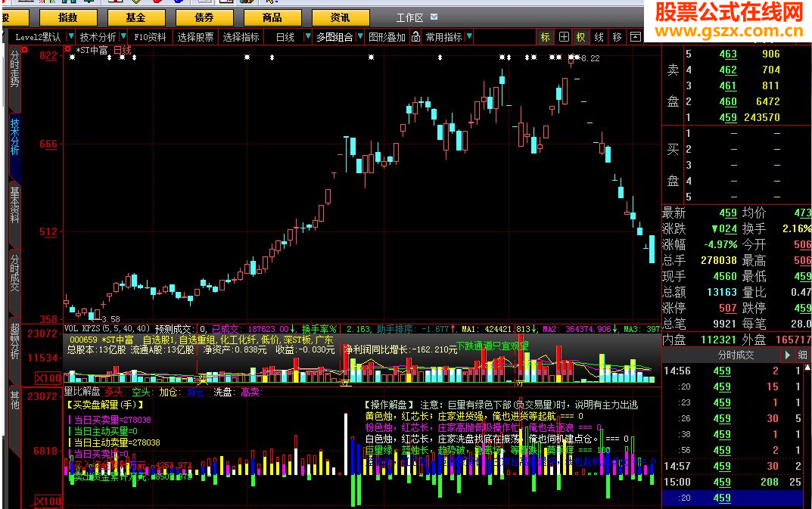Click the arrow icon next to 分时成交 header
The height and width of the screenshot is (509, 812).
[788, 355]
